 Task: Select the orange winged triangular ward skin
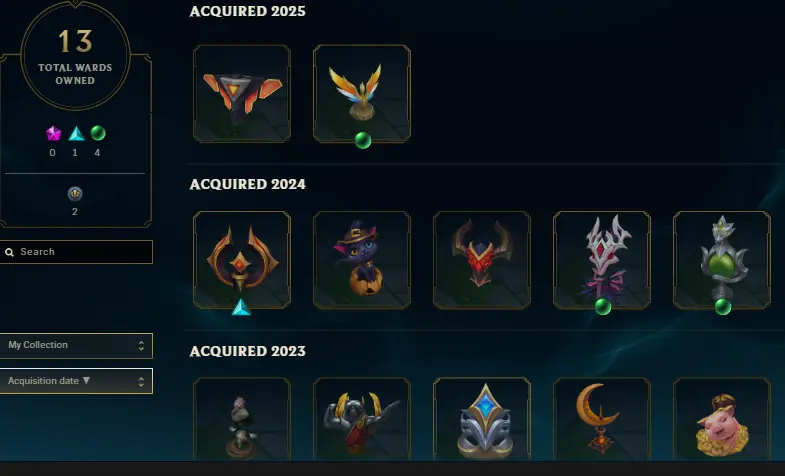(242, 94)
